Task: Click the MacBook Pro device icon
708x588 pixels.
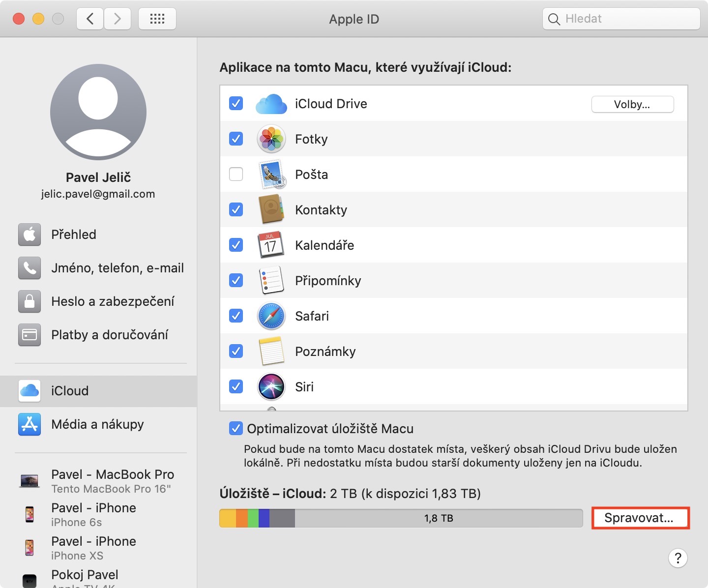Action: [29, 481]
